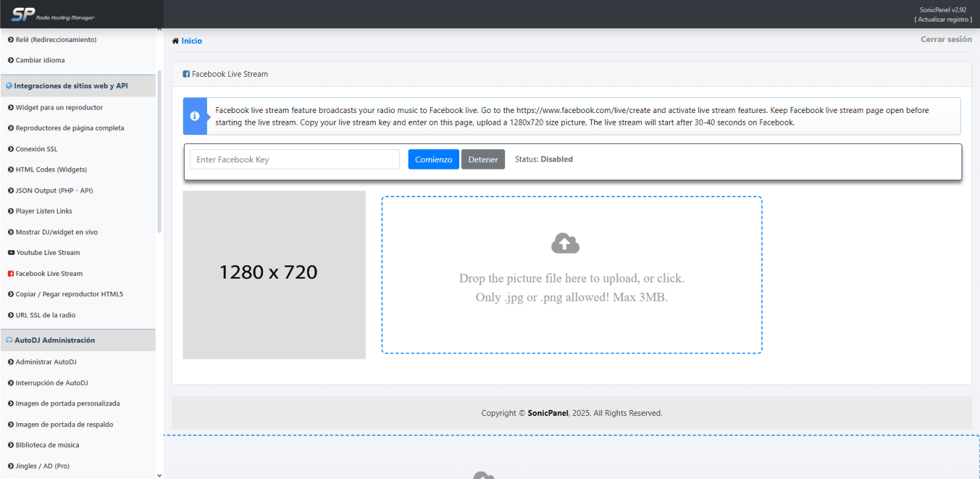
Task: Click globe icon by Integraciones de sitios web
Action: (x=9, y=86)
